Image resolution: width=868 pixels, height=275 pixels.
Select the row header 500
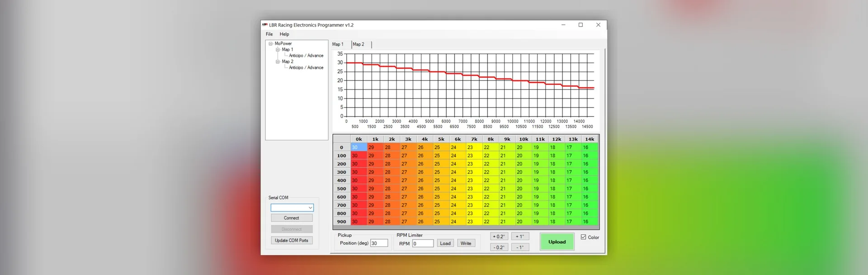[x=342, y=189]
